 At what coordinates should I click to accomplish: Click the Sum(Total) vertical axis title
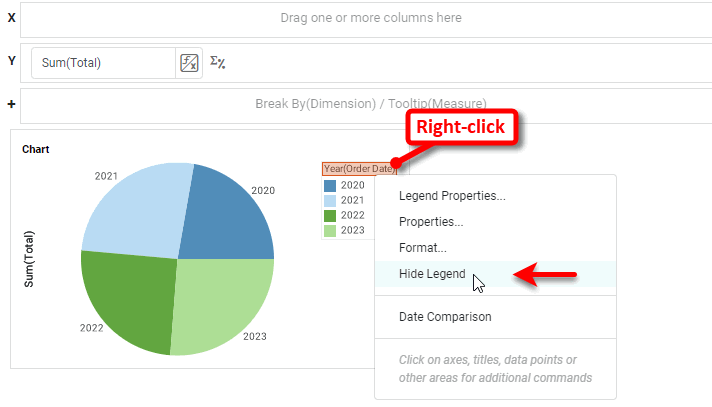click(29, 259)
